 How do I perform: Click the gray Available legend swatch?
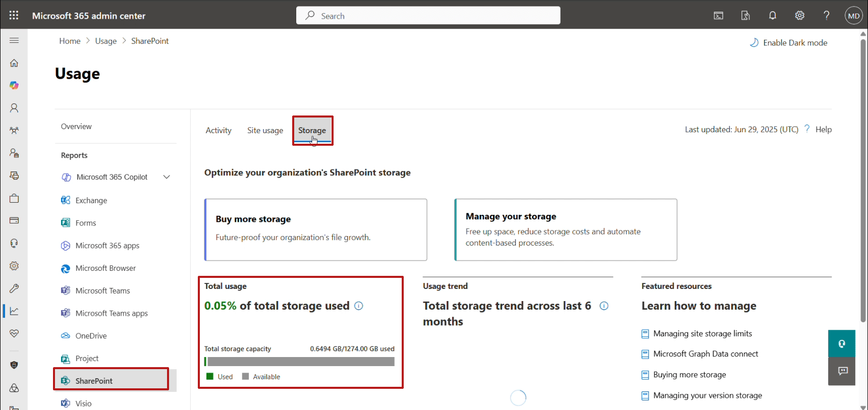pos(246,376)
